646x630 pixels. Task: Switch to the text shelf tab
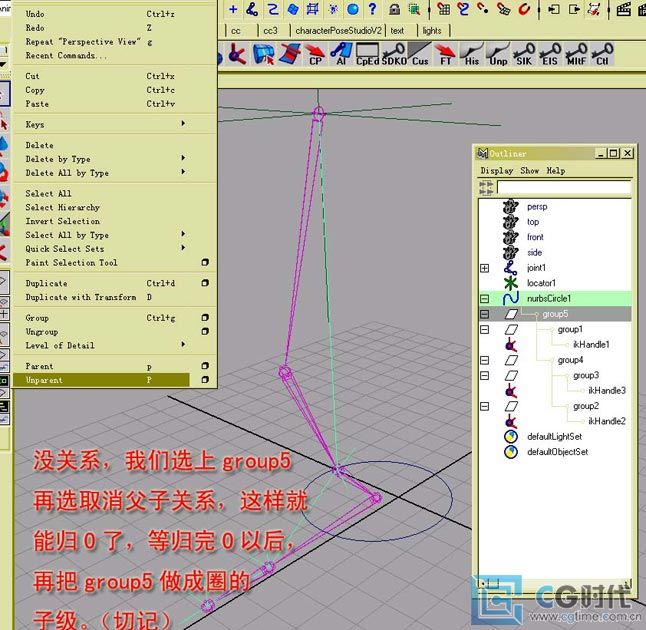pyautogui.click(x=397, y=31)
